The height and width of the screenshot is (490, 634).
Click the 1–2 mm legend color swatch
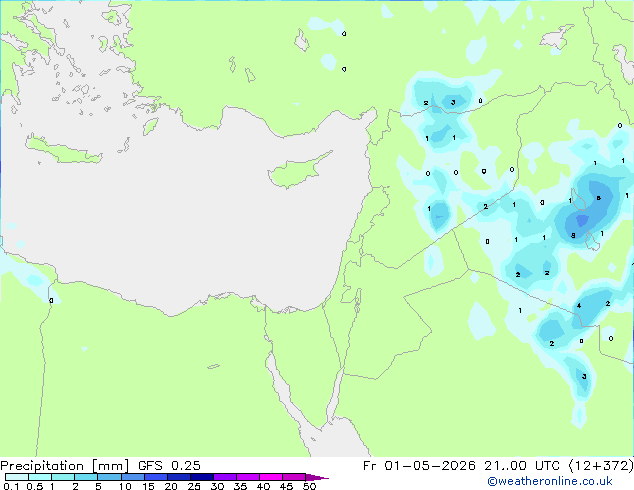tap(63, 477)
